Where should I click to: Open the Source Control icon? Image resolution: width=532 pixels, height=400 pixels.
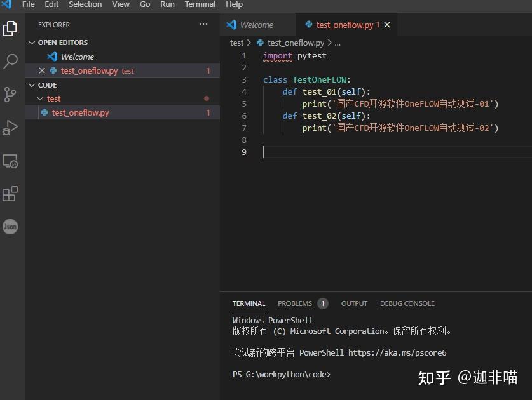(10, 95)
